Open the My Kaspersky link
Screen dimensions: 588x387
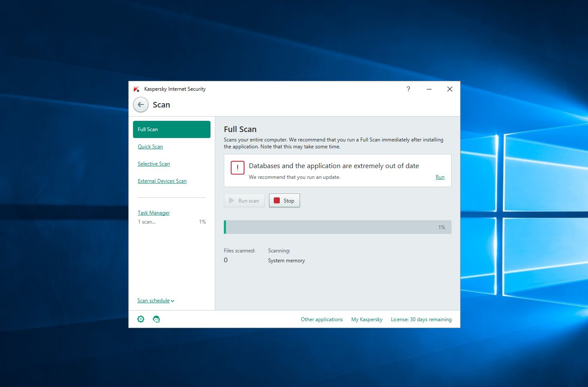[367, 319]
